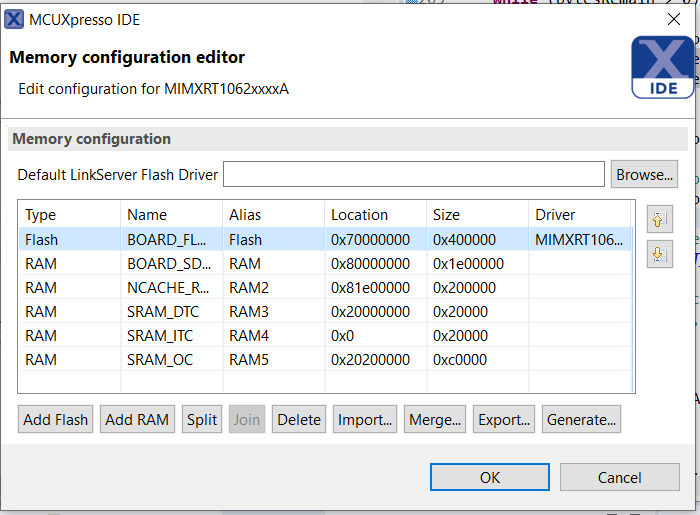Close the dialog window

(x=672, y=18)
